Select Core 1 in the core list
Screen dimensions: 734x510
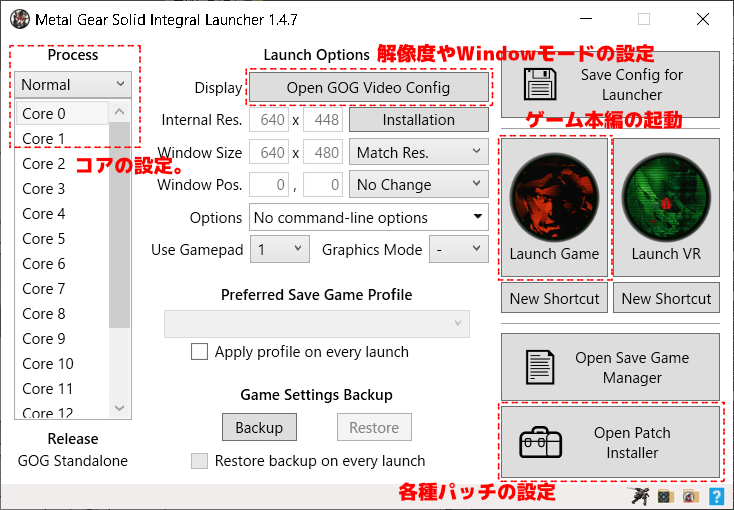(x=62, y=139)
